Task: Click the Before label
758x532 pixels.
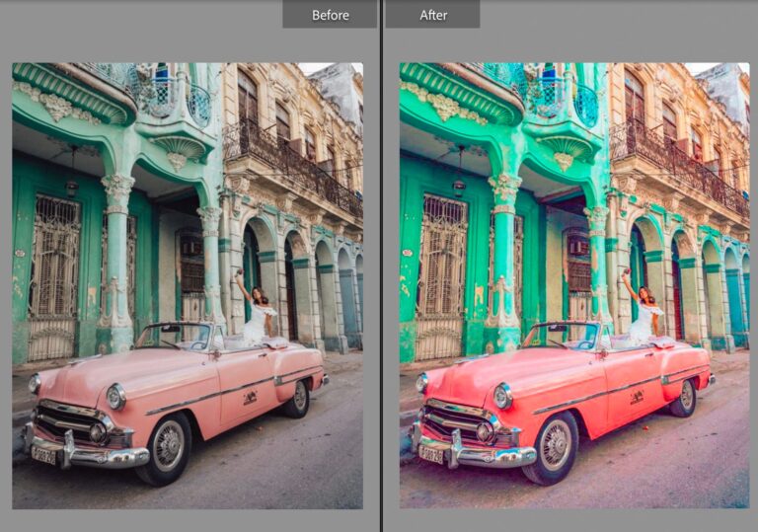Action: pos(330,15)
